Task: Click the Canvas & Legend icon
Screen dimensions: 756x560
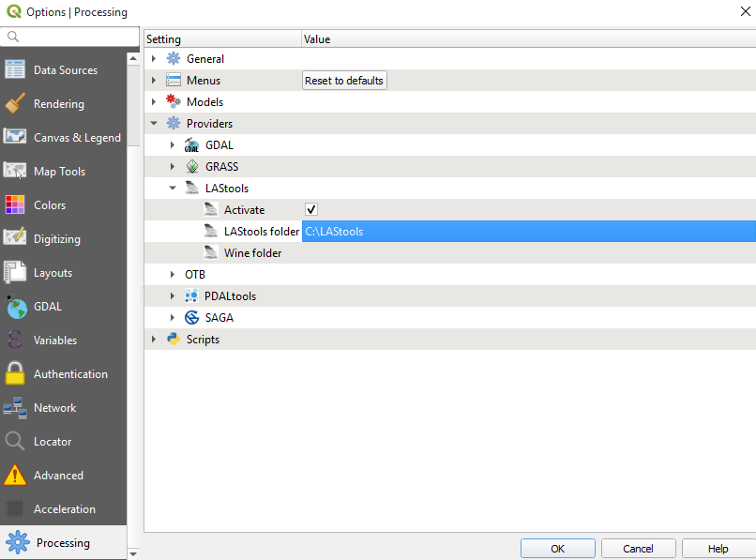Action: (x=14, y=137)
